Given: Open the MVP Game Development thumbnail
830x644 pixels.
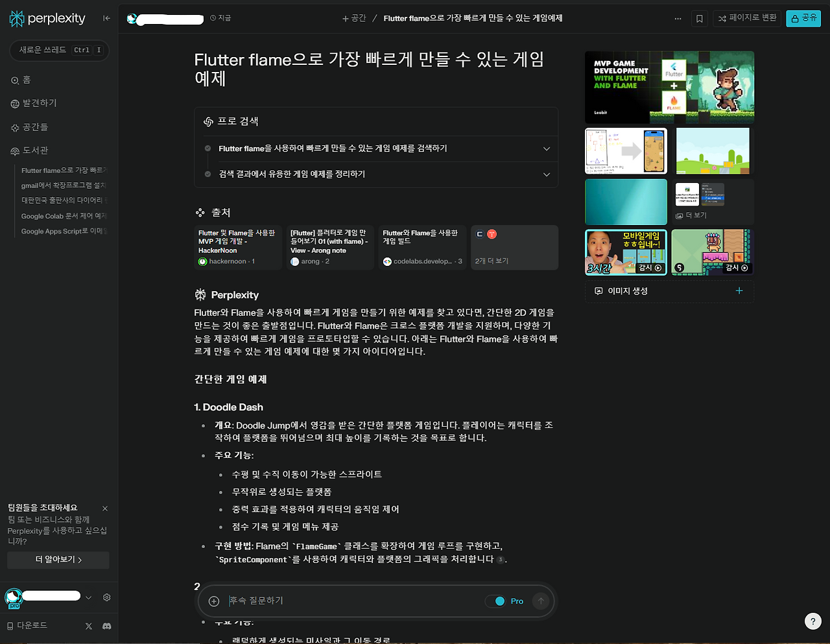Looking at the screenshot, I should [x=669, y=87].
